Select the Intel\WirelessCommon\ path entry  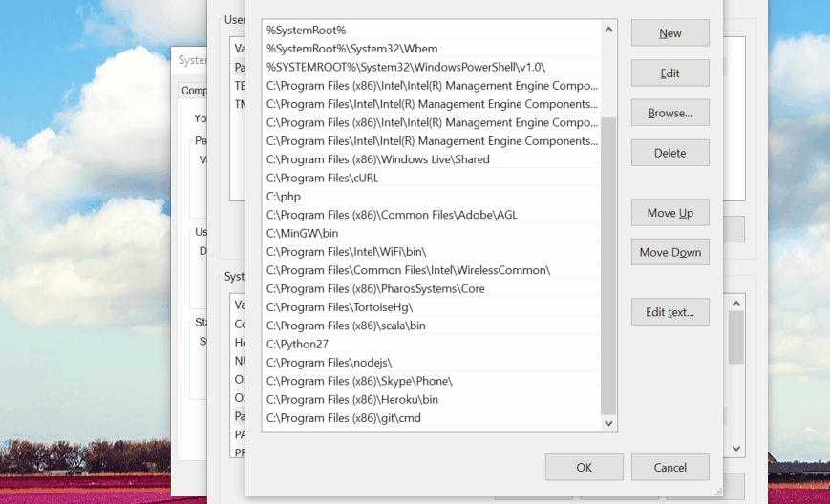[432, 270]
